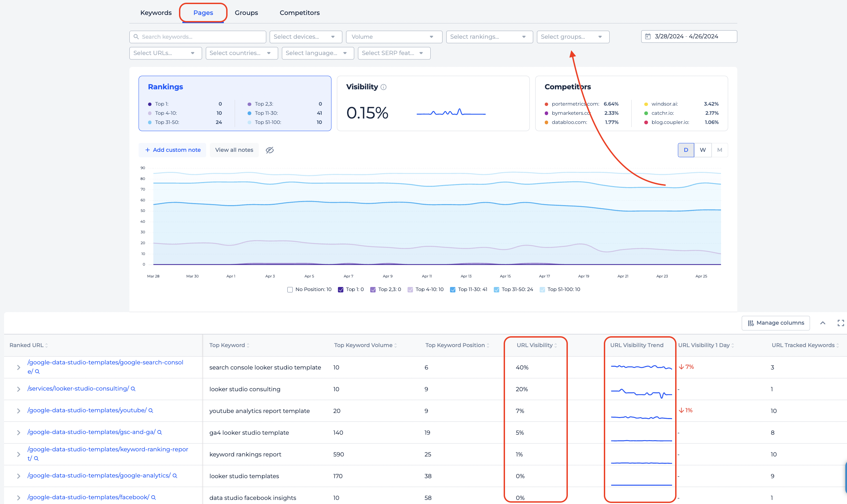This screenshot has width=847, height=504.
Task: Switch chart to daily D view
Action: click(x=686, y=150)
